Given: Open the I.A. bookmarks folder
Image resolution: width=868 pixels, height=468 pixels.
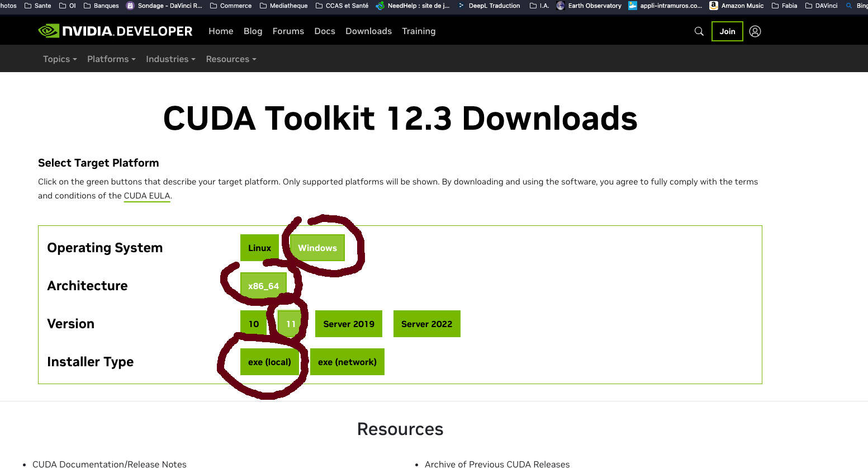Looking at the screenshot, I should [x=539, y=6].
